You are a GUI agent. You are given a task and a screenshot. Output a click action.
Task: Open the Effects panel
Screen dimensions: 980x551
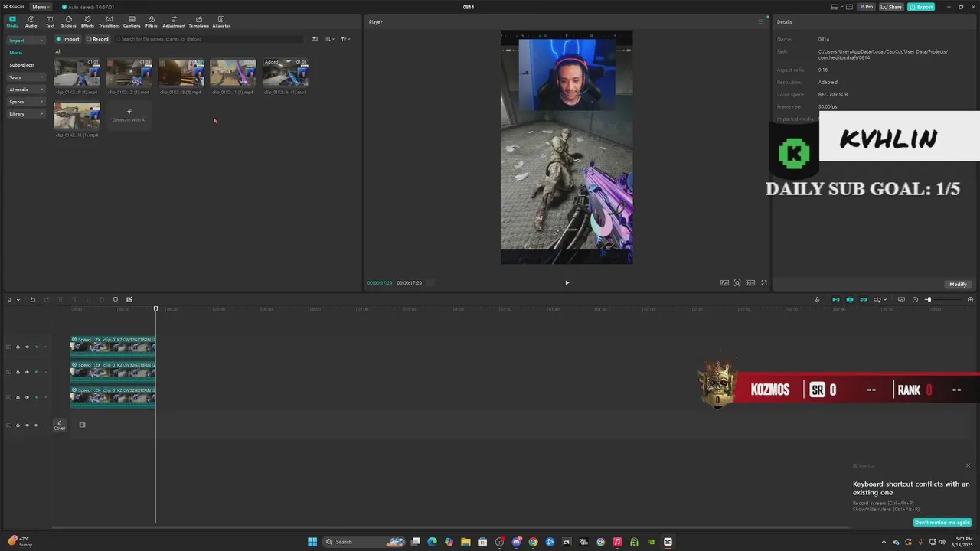coord(87,21)
